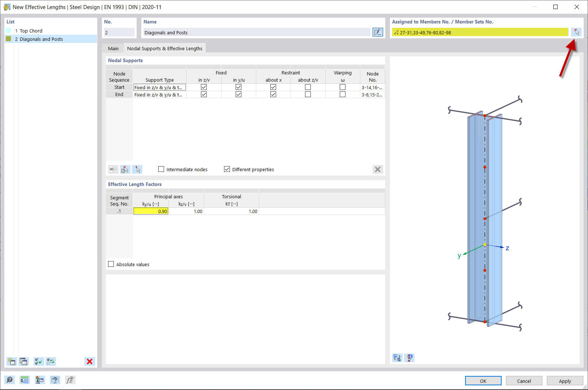Click the select all checkmarks icon
The height and width of the screenshot is (390, 588).
coord(38,361)
